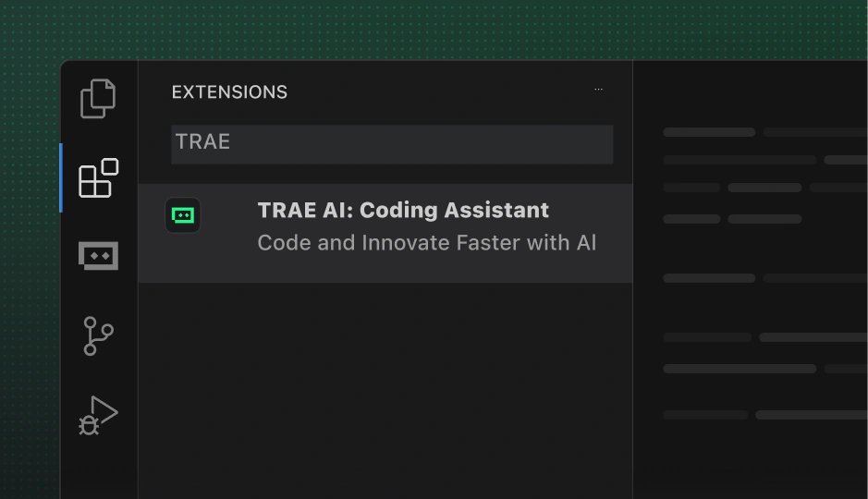Image resolution: width=868 pixels, height=499 pixels.
Task: Click the search field containing TRAE
Action: coord(392,144)
